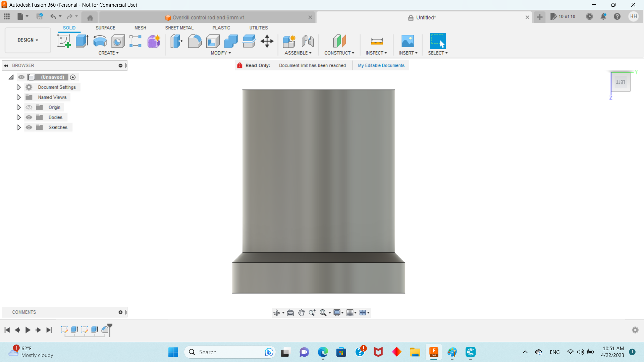644x362 pixels.
Task: Click the Extrude tool icon
Action: 82,41
